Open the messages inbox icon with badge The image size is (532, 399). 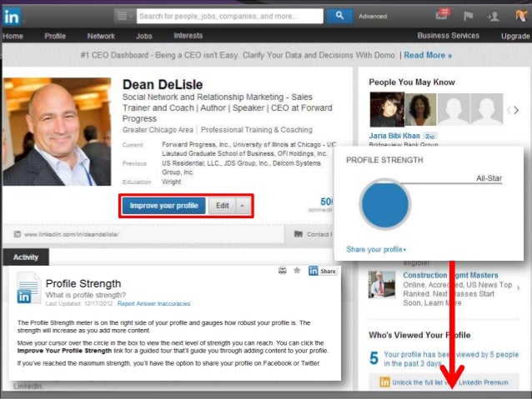coord(443,15)
